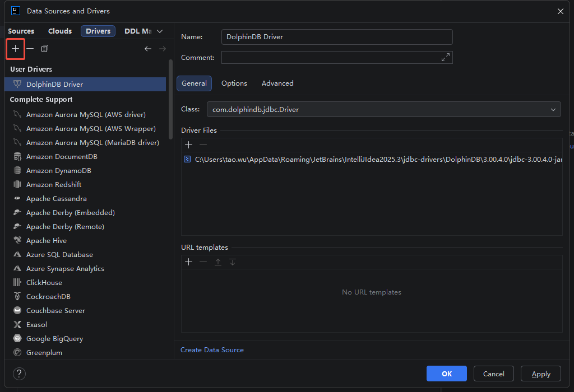Click the Name input field

[x=337, y=37]
